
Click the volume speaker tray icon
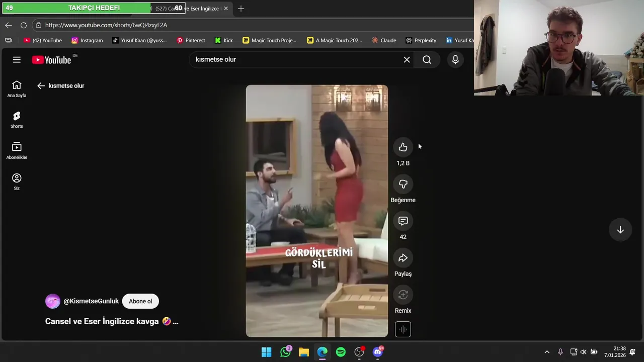583,352
